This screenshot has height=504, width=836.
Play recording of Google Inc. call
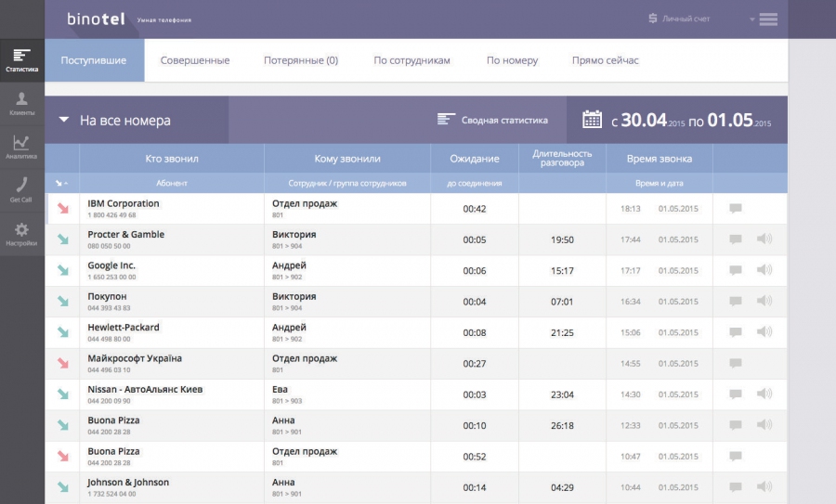(764, 269)
